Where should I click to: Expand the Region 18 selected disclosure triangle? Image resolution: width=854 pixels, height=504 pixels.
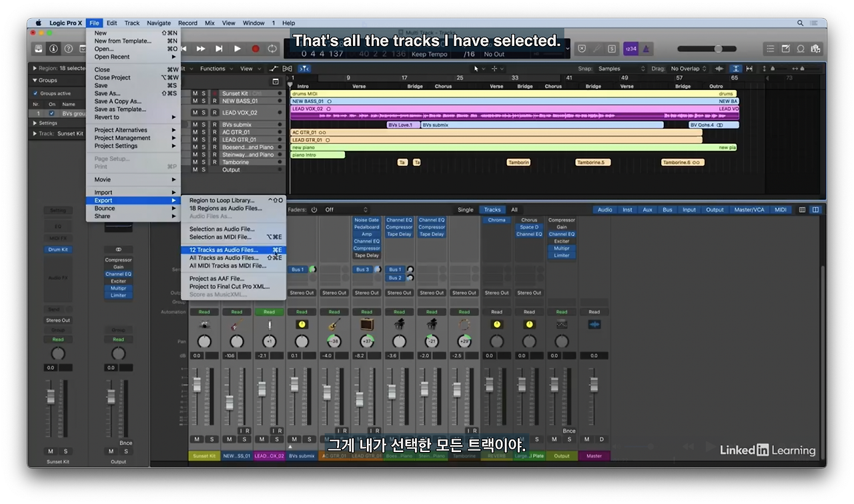tap(35, 68)
